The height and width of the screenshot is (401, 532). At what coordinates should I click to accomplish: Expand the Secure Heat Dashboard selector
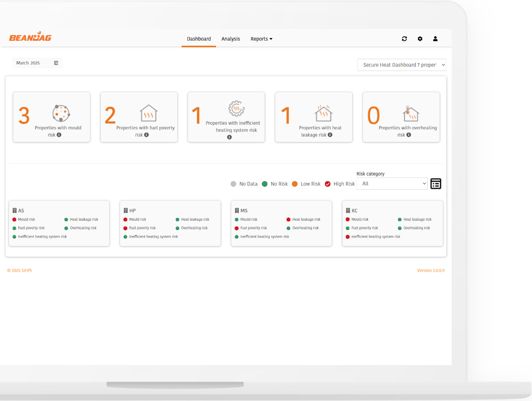coord(402,65)
